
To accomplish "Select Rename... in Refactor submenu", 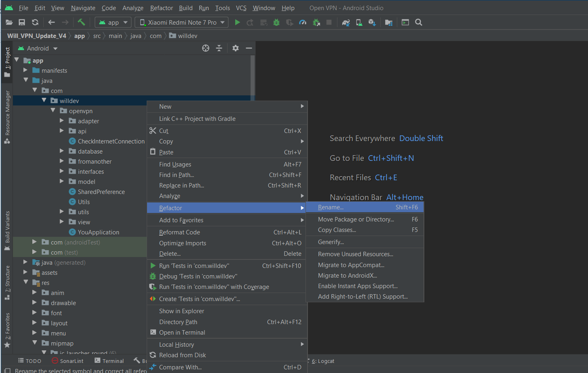I will point(365,207).
